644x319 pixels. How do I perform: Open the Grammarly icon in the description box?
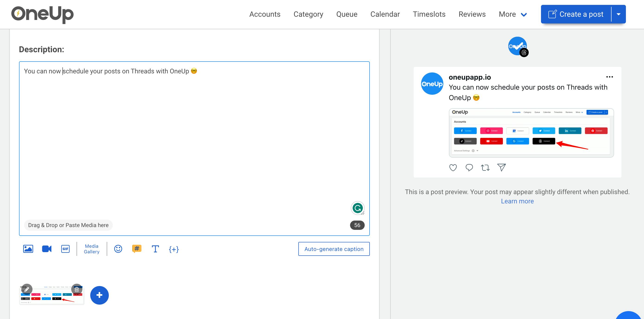357,208
